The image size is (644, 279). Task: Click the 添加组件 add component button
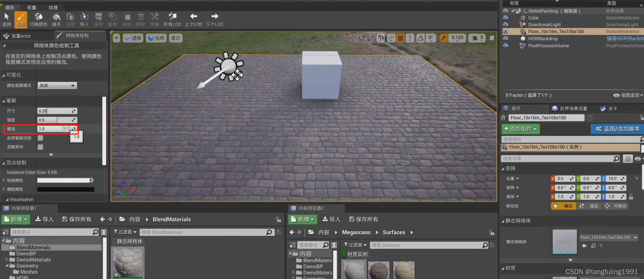coord(520,129)
